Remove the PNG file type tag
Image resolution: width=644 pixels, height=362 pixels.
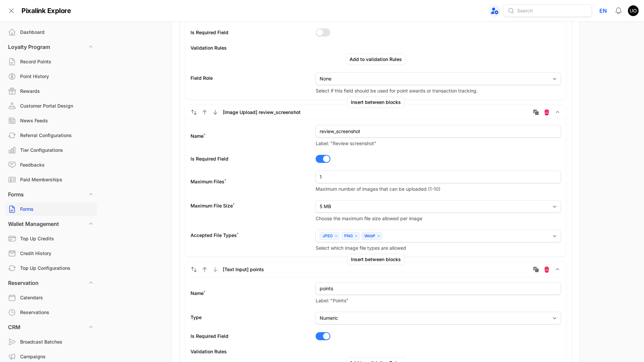[x=356, y=236]
